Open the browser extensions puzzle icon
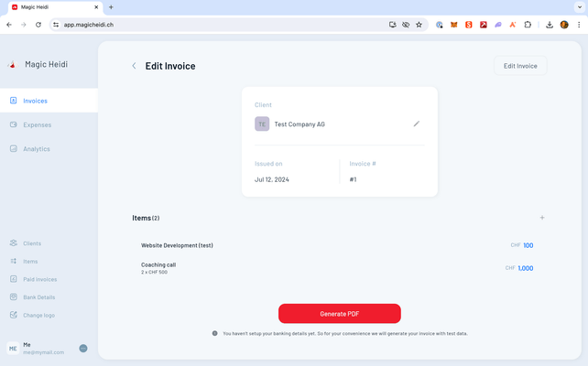The width and height of the screenshot is (588, 366). point(528,25)
